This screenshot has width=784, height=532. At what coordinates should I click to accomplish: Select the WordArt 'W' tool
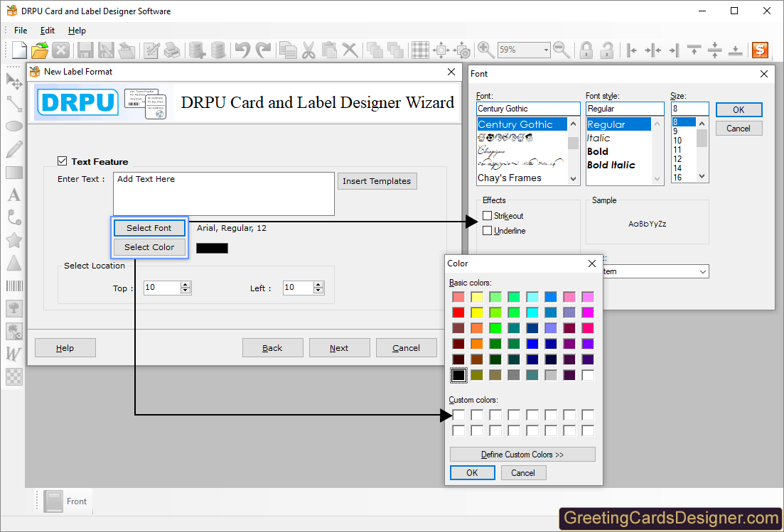click(14, 354)
